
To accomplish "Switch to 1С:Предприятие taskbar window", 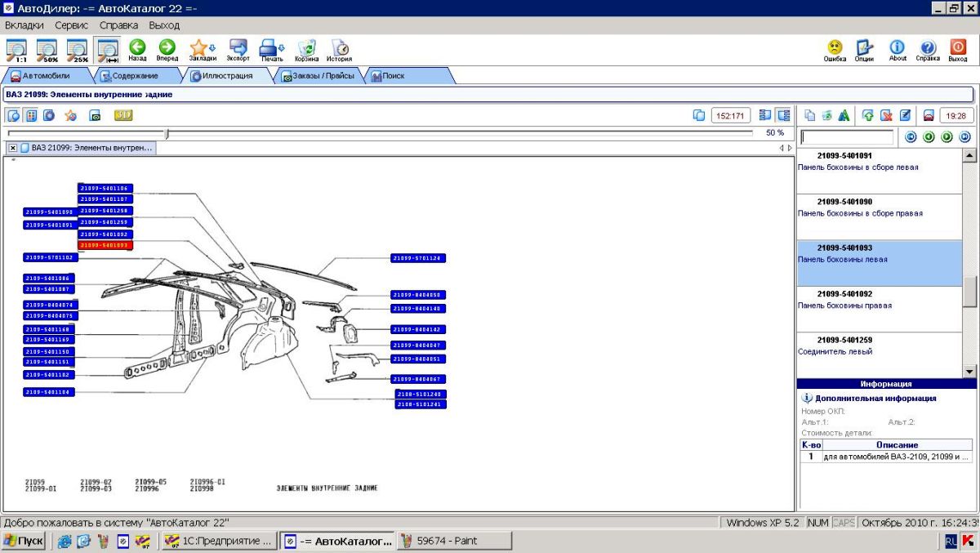I will [x=218, y=541].
